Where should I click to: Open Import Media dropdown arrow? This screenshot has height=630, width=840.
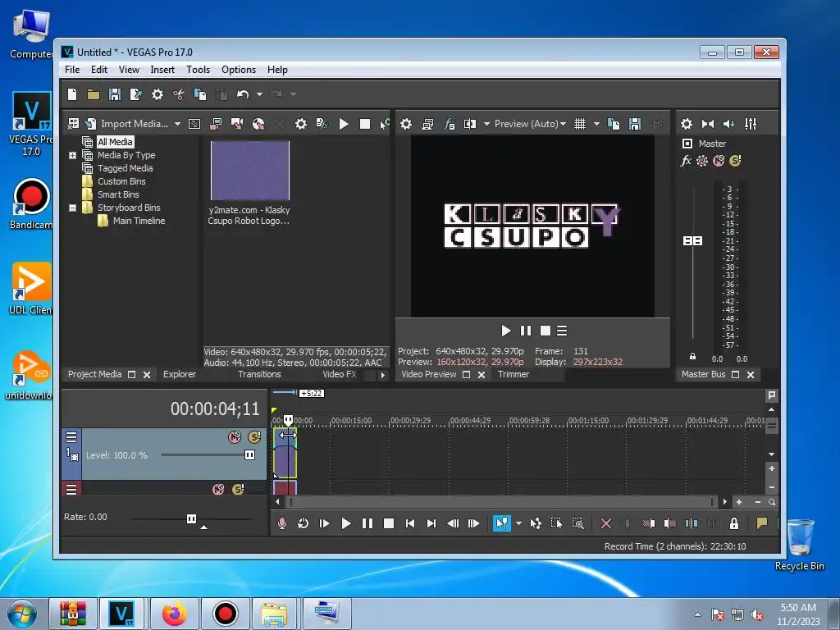pyautogui.click(x=177, y=124)
